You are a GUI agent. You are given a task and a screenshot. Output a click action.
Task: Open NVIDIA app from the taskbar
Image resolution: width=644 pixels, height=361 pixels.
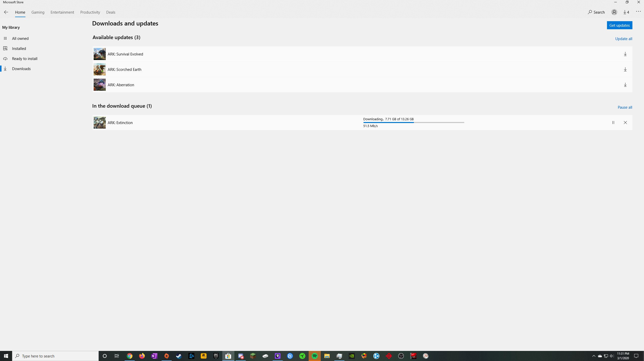pos(352,356)
